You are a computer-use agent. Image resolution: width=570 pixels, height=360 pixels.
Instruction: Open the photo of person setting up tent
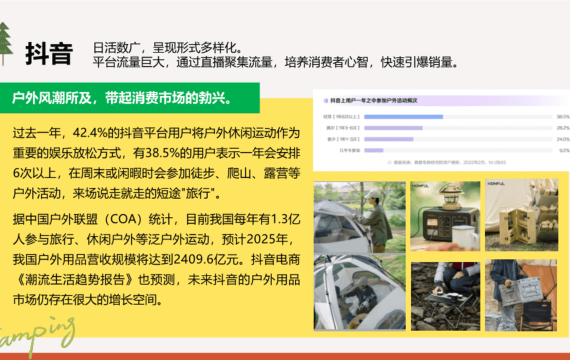pyautogui.click(x=360, y=217)
